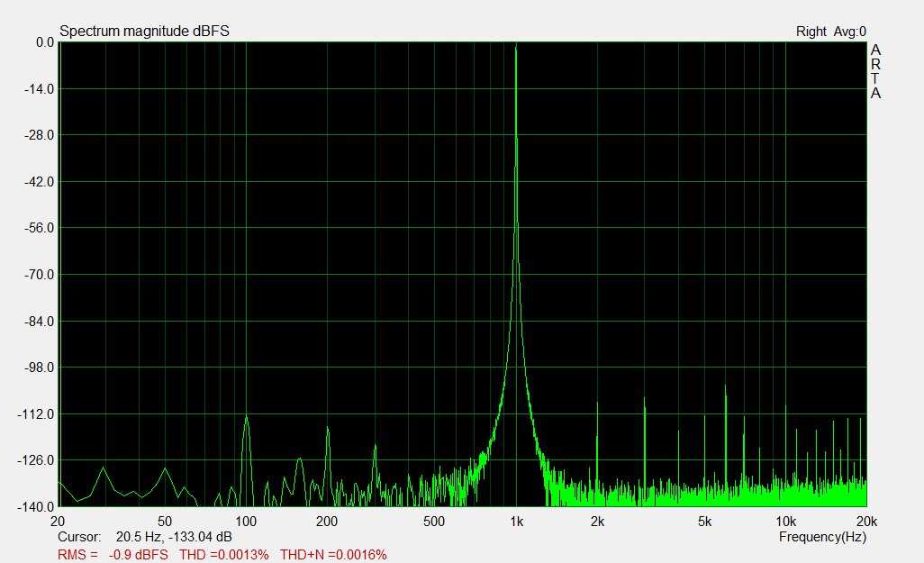Click the 5k frequency axis label
This screenshot has height=563, width=924.
[x=705, y=522]
